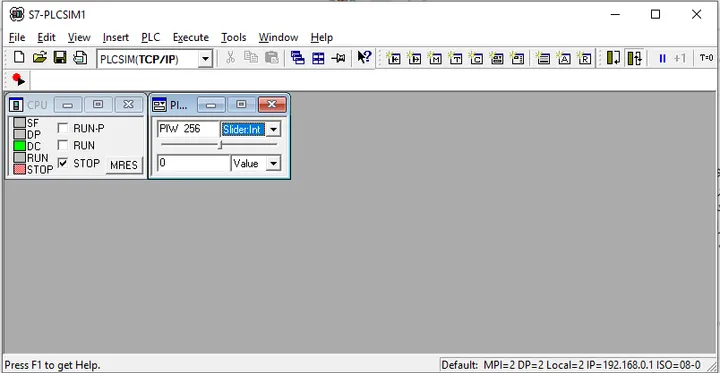Select the single scan cycle mode icon
The width and height of the screenshot is (720, 373).
point(613,58)
